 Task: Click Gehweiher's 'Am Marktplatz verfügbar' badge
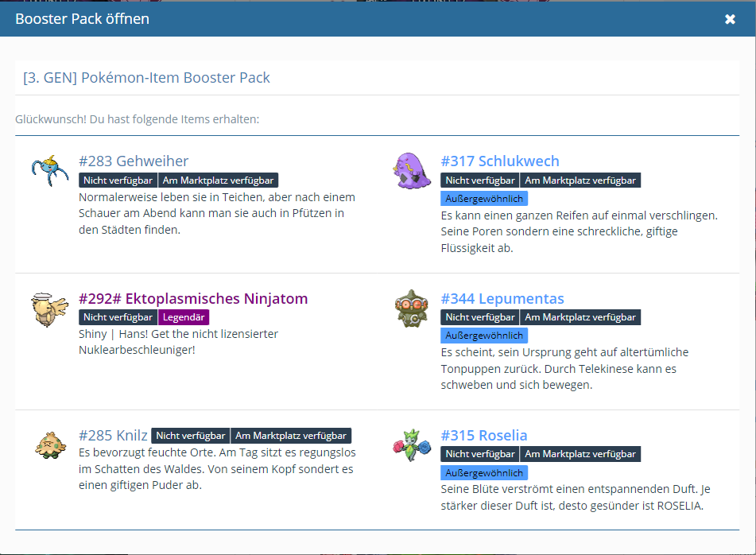point(218,180)
